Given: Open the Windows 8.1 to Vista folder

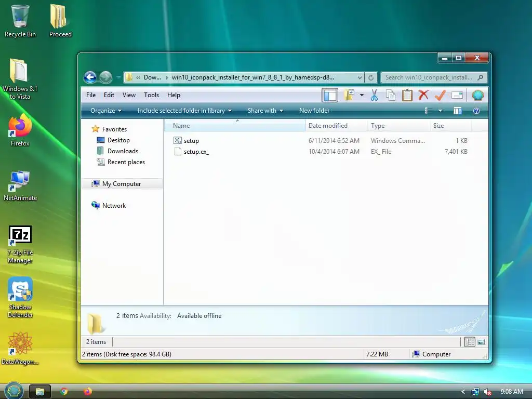Looking at the screenshot, I should point(20,79).
